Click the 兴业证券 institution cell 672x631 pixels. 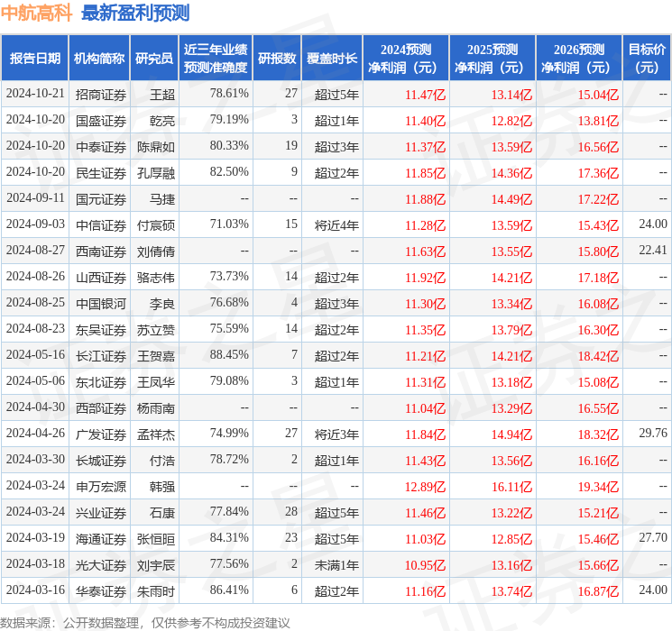click(101, 513)
